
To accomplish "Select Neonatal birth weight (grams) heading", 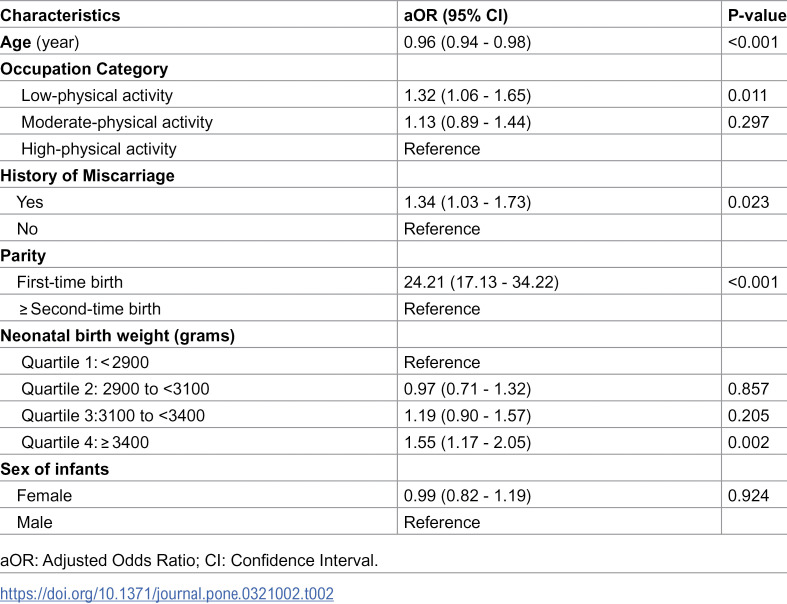I will 117,335.
